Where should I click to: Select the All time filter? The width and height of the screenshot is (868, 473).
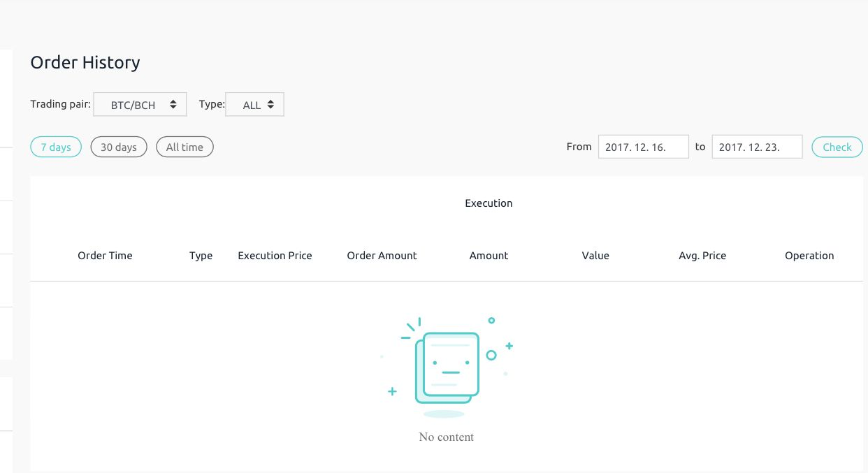[185, 147]
